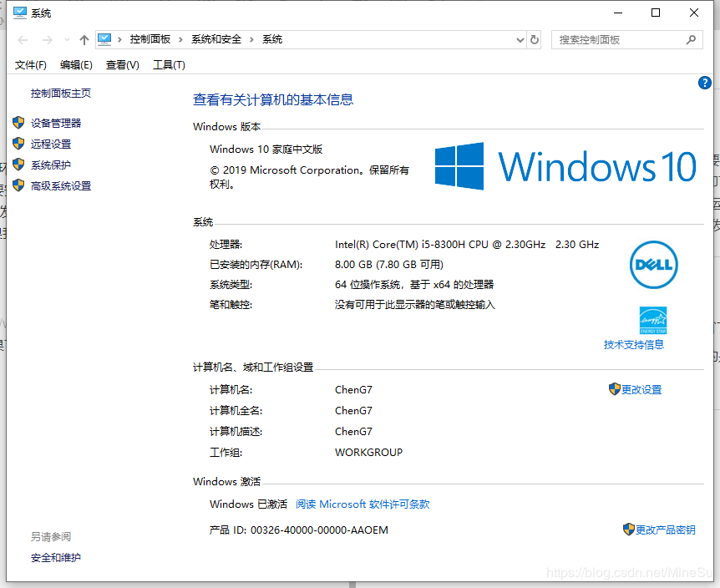Viewport: 720px width, 588px height.
Task: Click the 查看有关计算机的基本信息 heading
Action: (273, 99)
